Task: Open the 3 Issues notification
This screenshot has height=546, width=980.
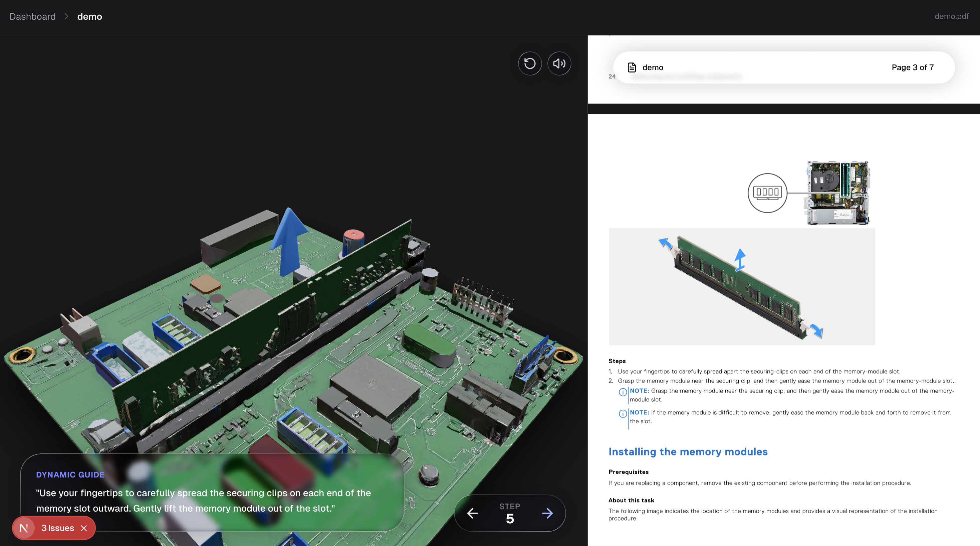Action: (57, 528)
